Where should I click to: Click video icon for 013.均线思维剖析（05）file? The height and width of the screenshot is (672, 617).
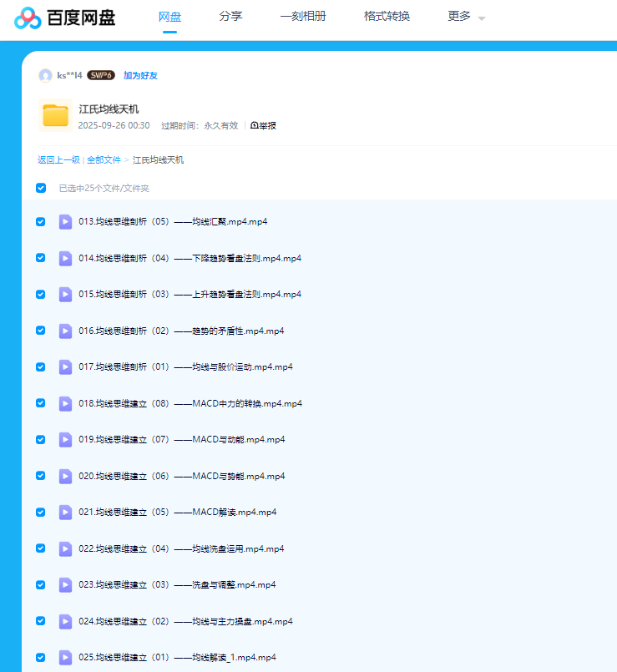(65, 222)
